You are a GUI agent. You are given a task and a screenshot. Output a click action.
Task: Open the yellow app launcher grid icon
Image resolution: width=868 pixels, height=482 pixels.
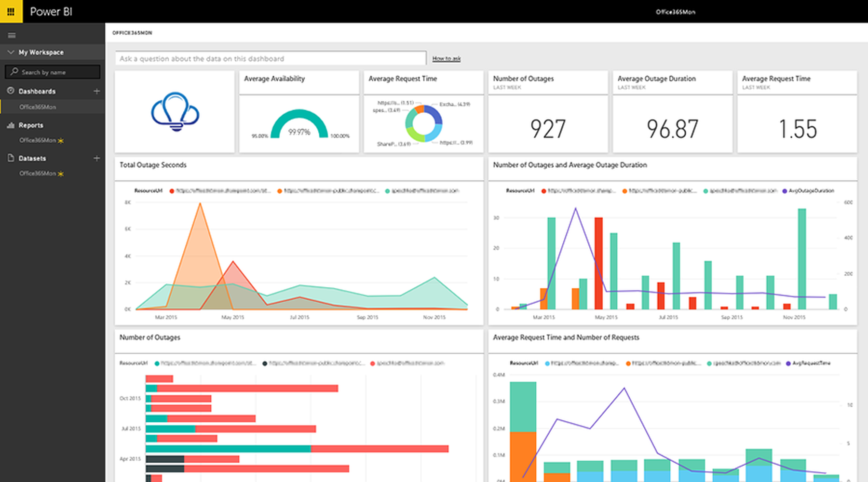click(11, 11)
